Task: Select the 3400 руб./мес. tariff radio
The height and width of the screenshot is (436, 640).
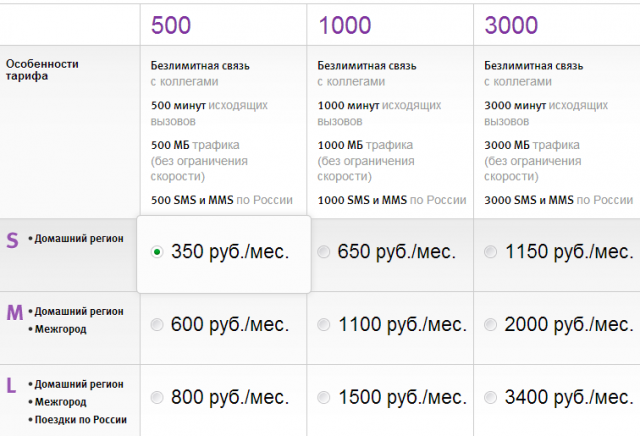Action: tap(490, 399)
